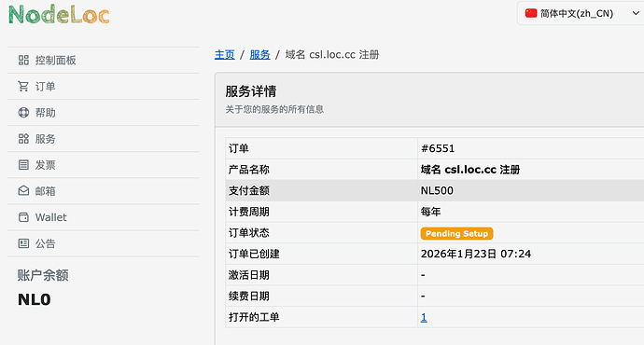Click the Pending Setup status badge
Viewport: 644px width, 345px height.
click(x=456, y=233)
